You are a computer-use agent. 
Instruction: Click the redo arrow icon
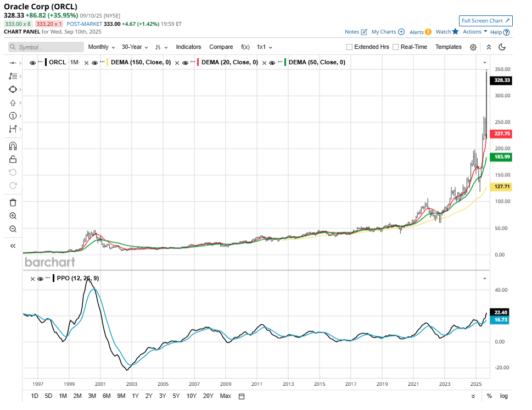(x=13, y=185)
